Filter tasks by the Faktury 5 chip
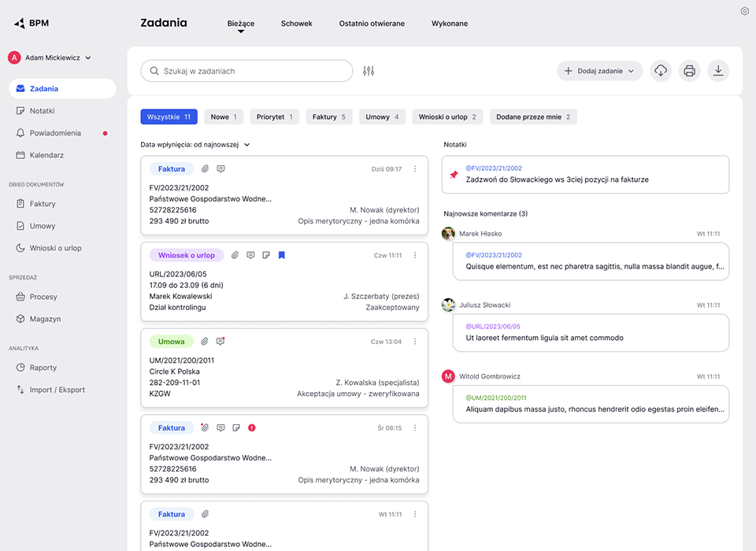The image size is (756, 551). click(329, 116)
